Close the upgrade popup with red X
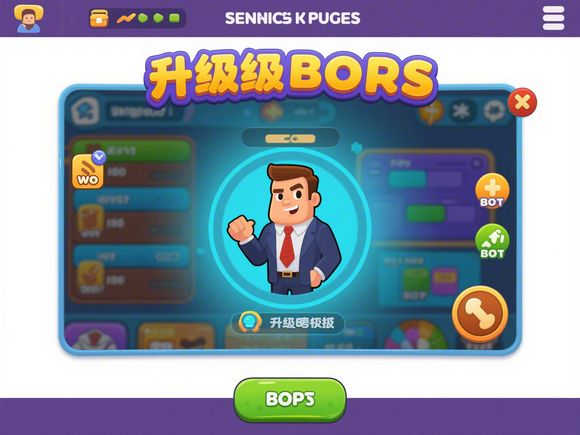 [522, 102]
